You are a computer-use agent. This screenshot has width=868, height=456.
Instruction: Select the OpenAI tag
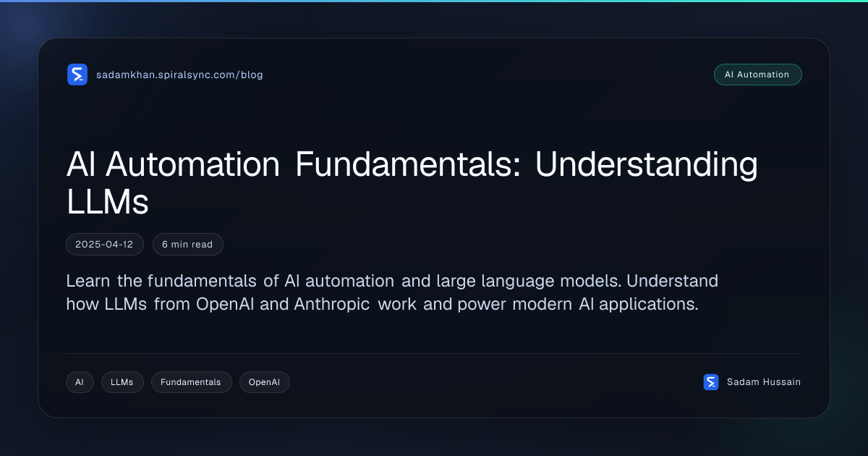tap(265, 382)
